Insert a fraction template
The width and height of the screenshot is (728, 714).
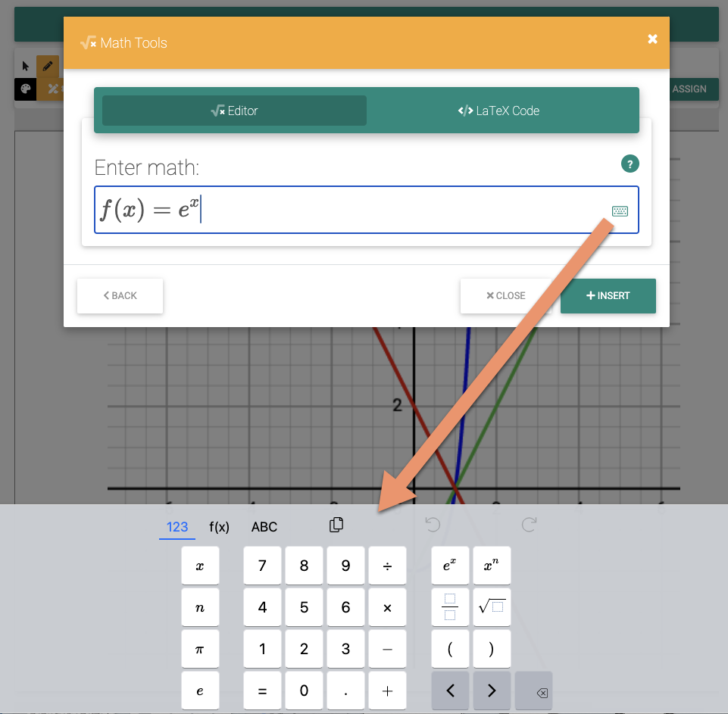point(450,607)
